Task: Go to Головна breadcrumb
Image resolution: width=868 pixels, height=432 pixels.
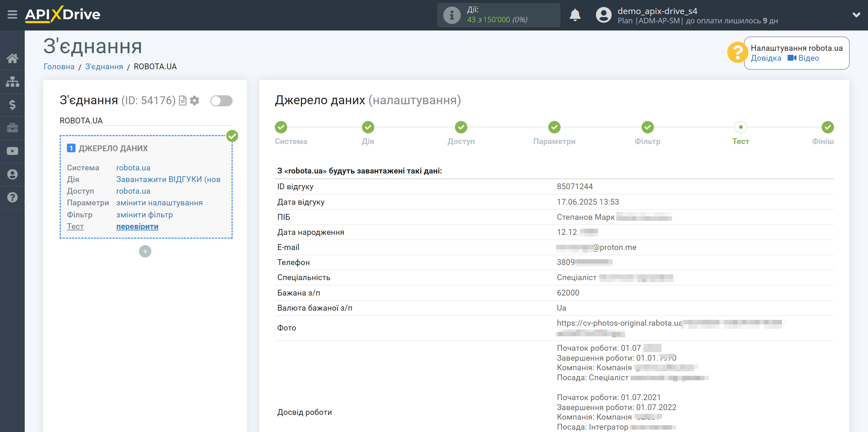Action: pos(59,67)
